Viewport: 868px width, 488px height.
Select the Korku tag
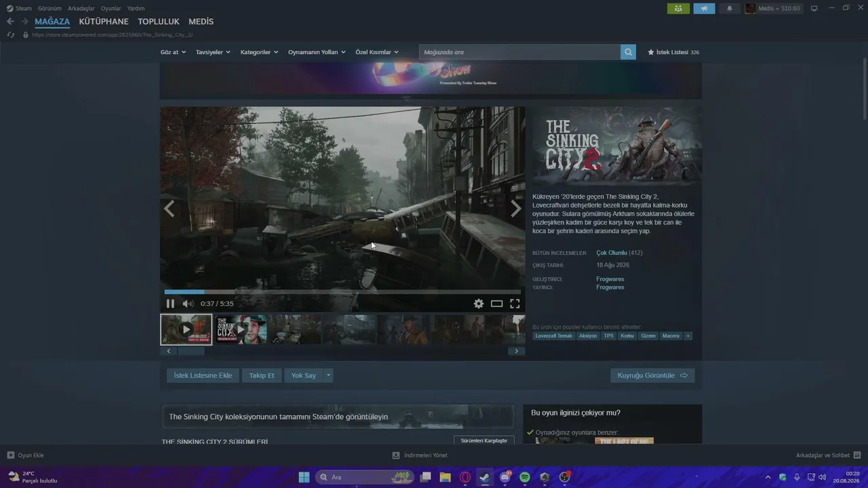pos(627,336)
